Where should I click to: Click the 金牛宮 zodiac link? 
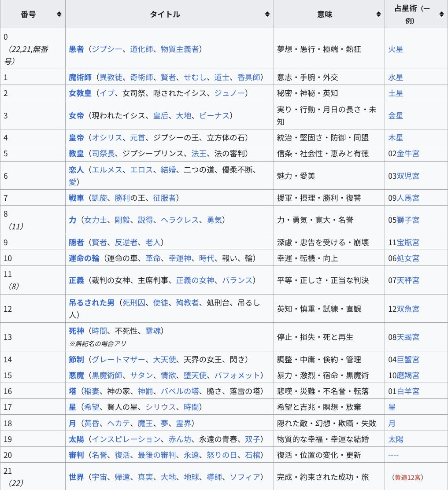(408, 153)
